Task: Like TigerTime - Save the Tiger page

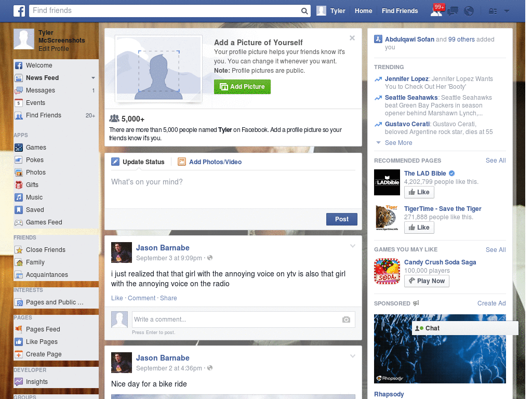Action: (419, 228)
